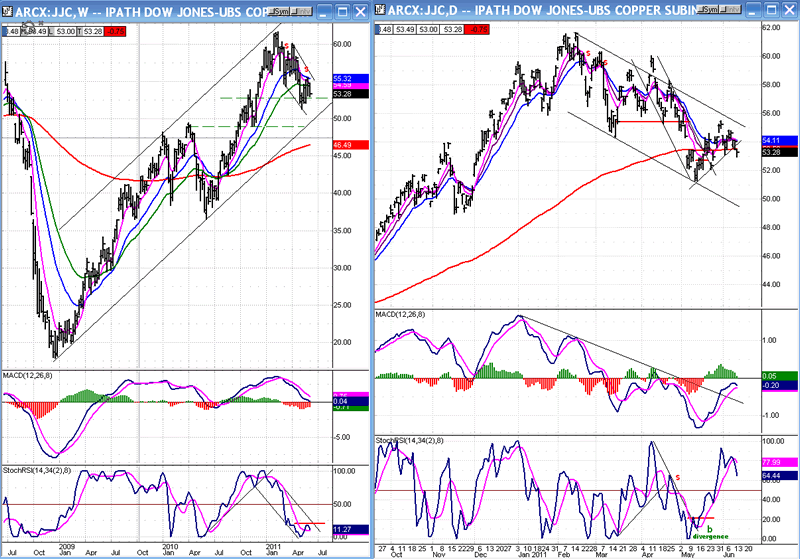Minimize the weekly ARCX:JJC,W chart window
Image resolution: width=800 pixels, height=559 pixels.
(324, 11)
